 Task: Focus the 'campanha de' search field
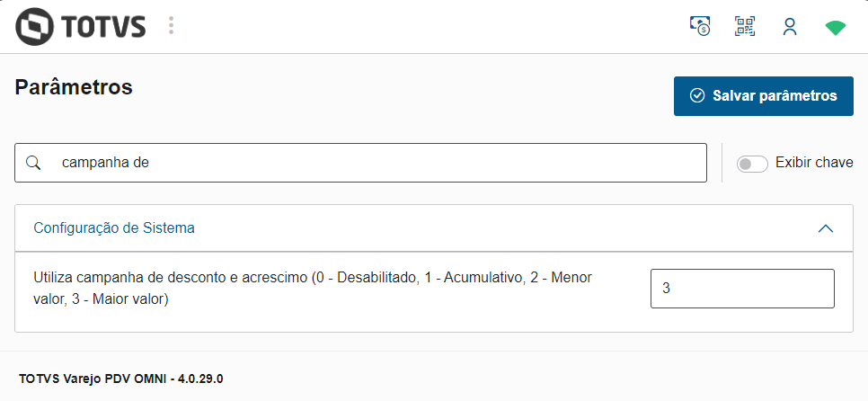pyautogui.click(x=377, y=163)
